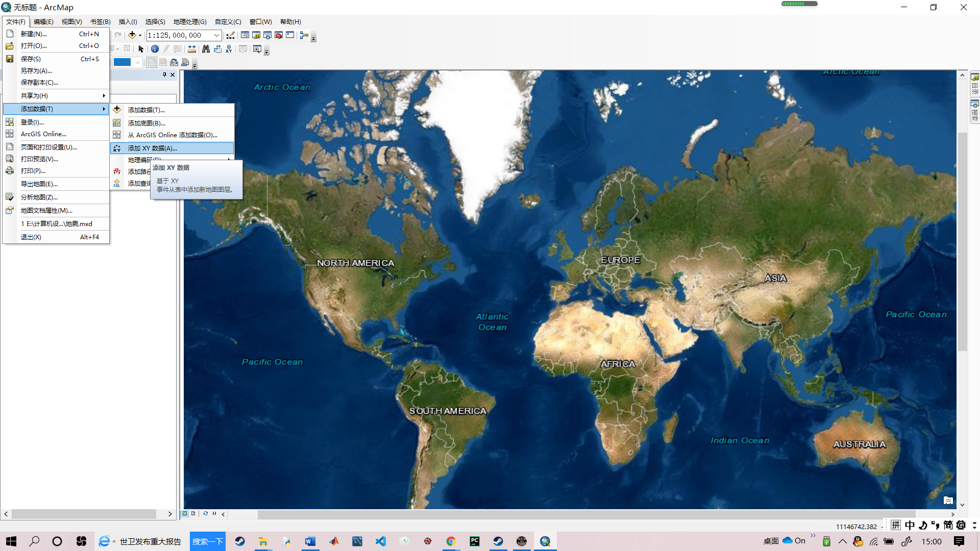The height and width of the screenshot is (551, 980).
Task: Open the Python window icon
Action: 290,35
